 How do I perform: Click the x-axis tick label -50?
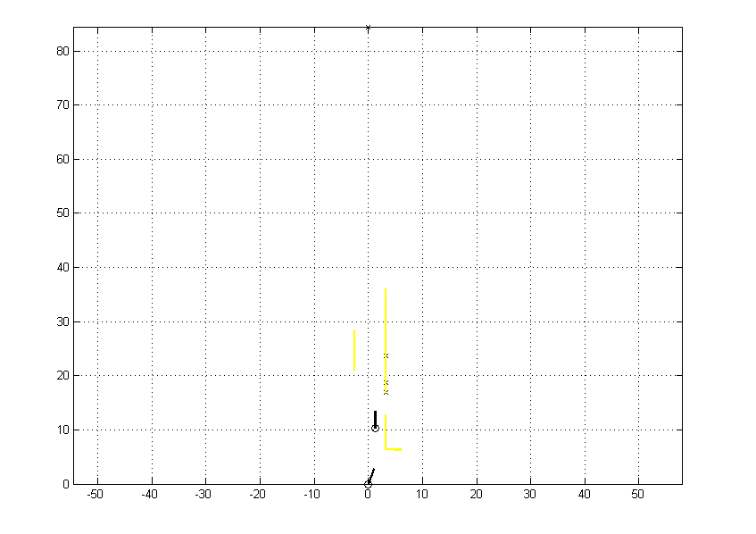[x=96, y=494]
